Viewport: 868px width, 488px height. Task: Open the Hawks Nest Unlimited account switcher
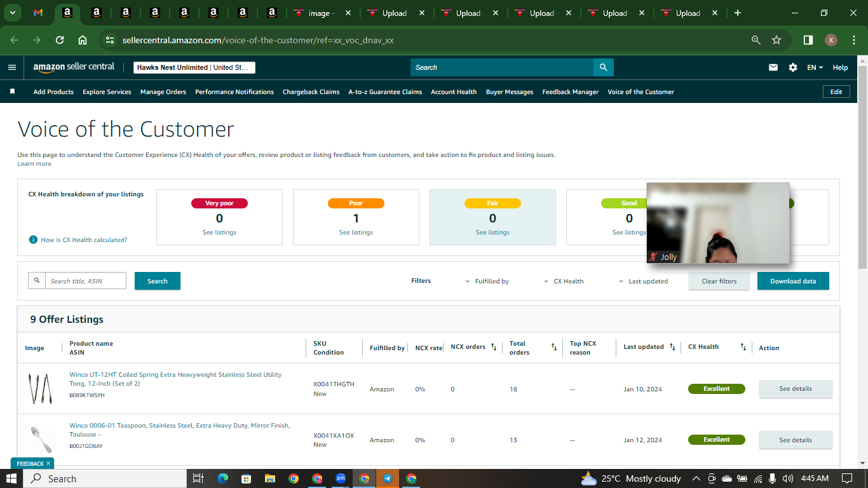point(194,67)
